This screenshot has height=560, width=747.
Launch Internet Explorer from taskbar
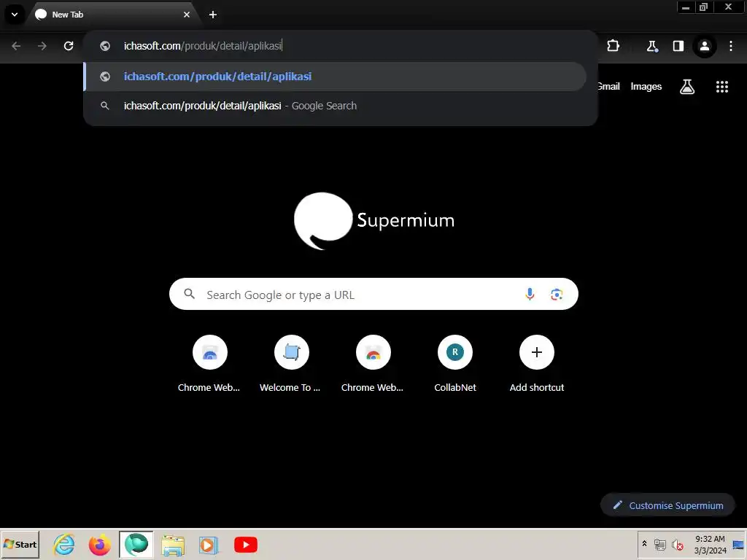pyautogui.click(x=64, y=544)
